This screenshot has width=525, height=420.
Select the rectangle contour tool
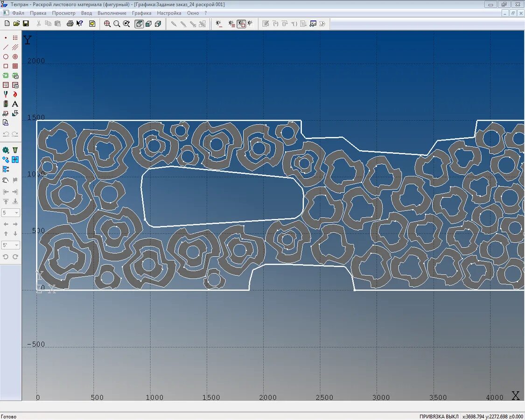(x=6, y=66)
